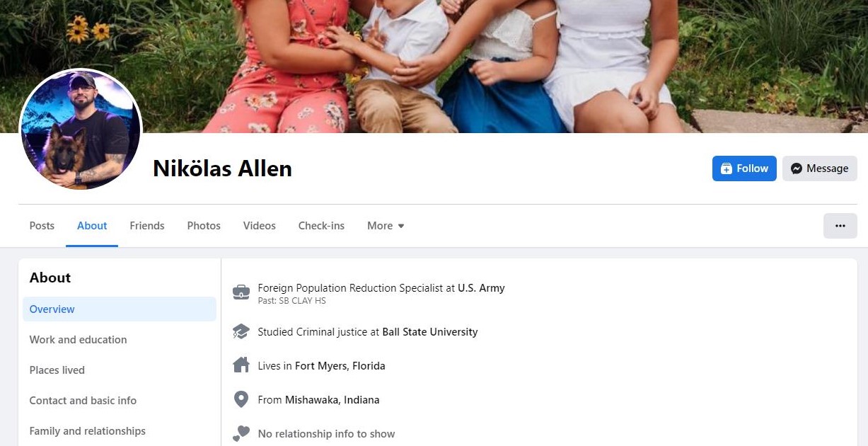
Task: View the circular profile picture
Action: pos(80,130)
